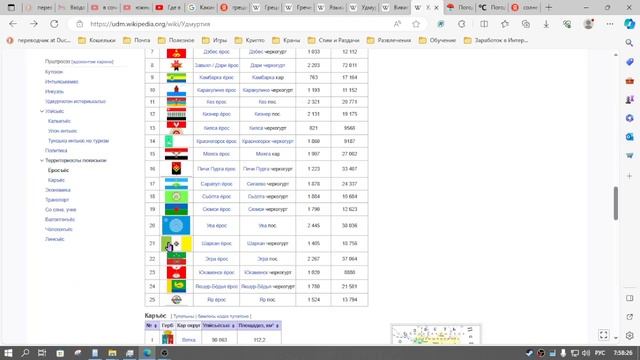Screen dimensions: 640x360
Task: Click the coat of arms in row 25
Action: (176, 300)
